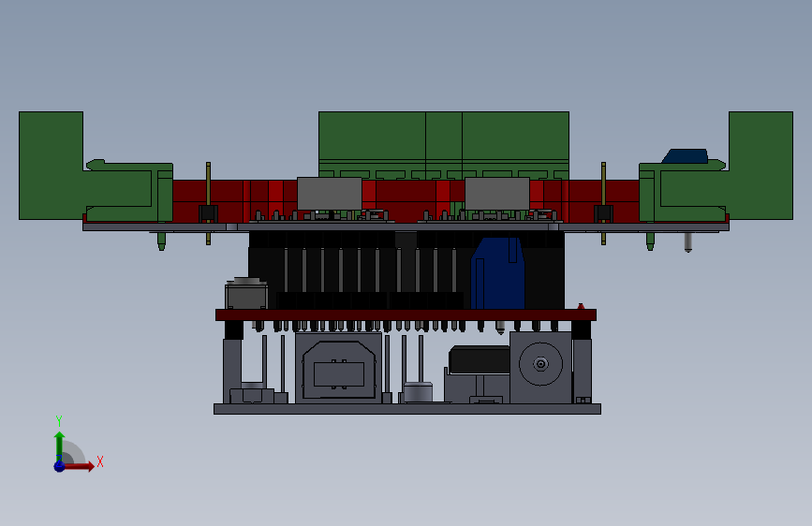812x526 pixels.
Task: Select the grey reset button on Arduino's left
Action: point(246,295)
